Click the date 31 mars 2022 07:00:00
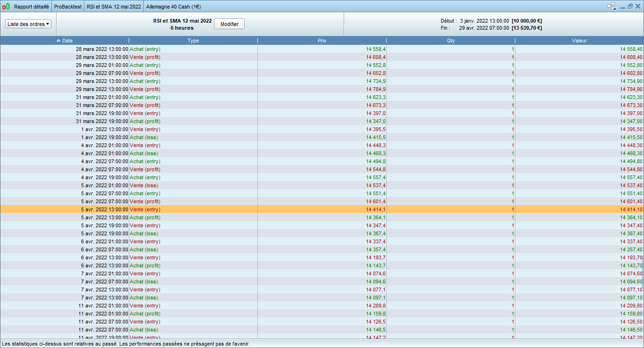 [102, 105]
